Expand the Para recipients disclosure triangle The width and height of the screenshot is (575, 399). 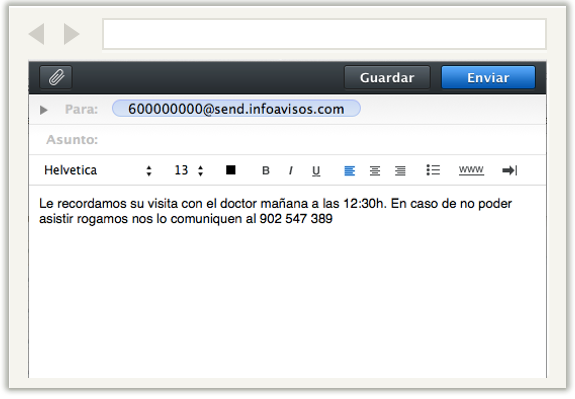click(44, 110)
